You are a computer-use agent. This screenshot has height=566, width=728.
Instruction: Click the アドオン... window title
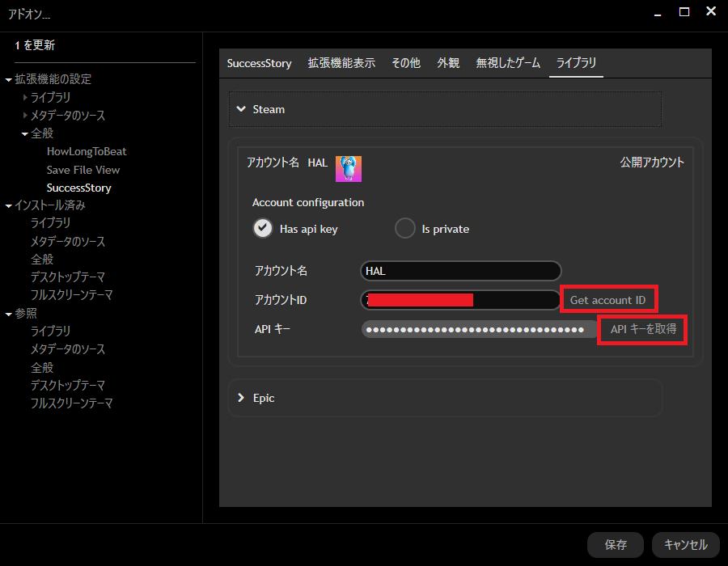[x=29, y=15]
